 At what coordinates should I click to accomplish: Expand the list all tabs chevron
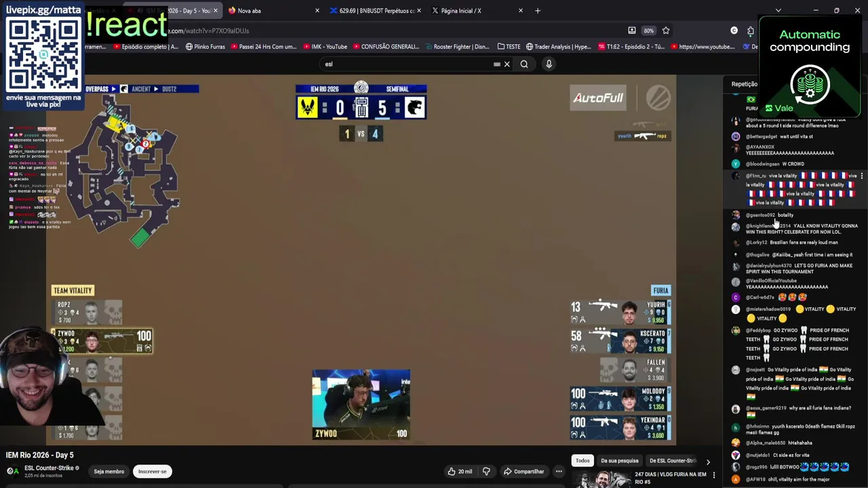pos(778,11)
